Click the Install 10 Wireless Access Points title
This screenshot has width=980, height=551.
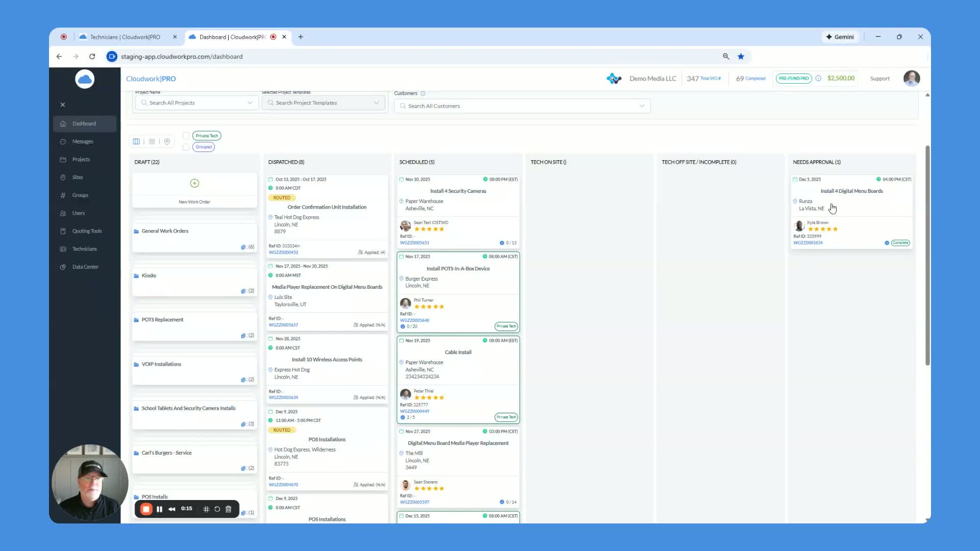[327, 360]
